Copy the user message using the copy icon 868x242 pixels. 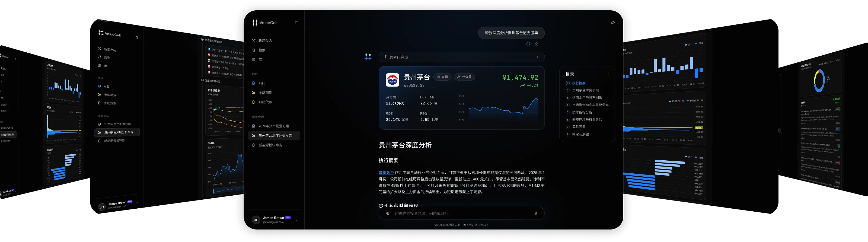[528, 44]
